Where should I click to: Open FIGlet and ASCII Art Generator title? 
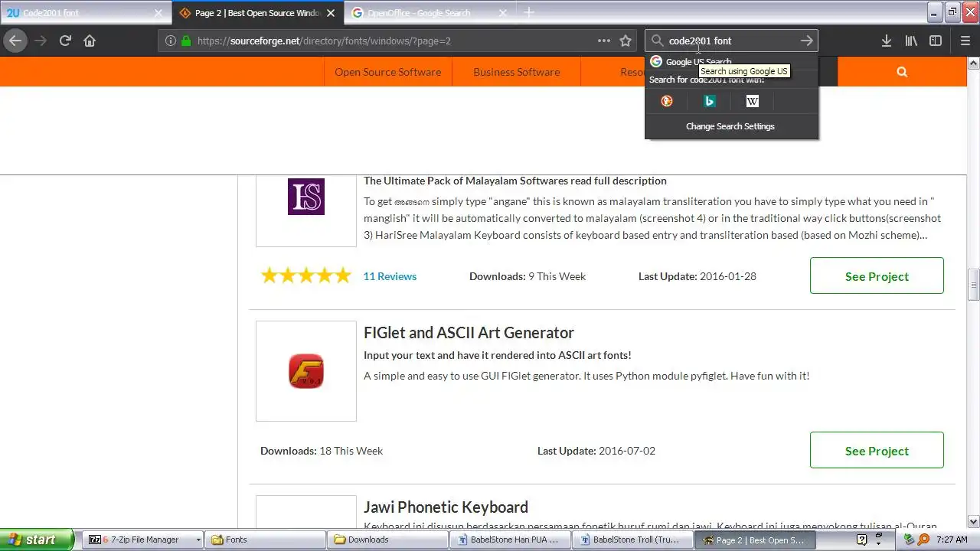coord(469,333)
